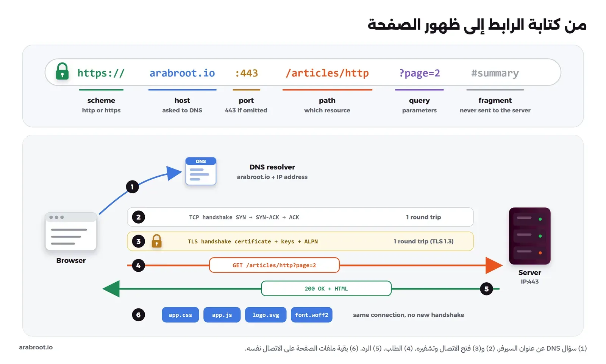Click the Browser window icon
The height and width of the screenshot is (364, 606).
[71, 231]
